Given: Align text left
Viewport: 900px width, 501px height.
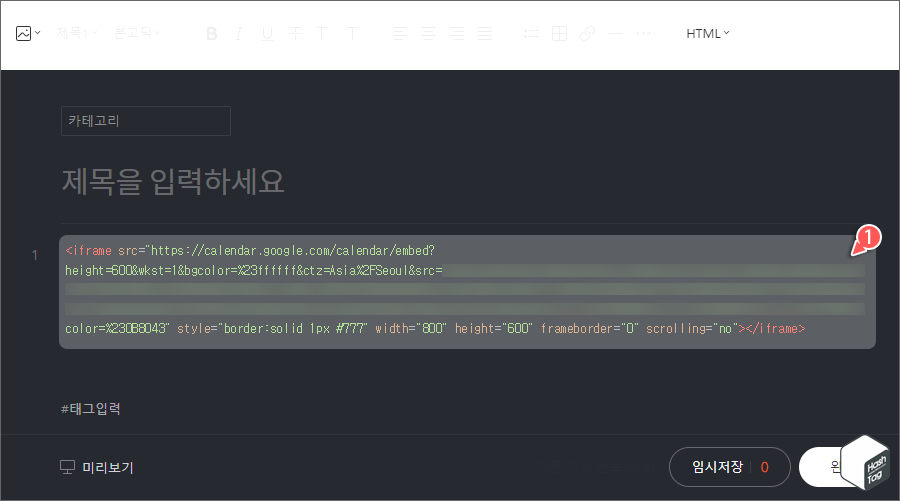Looking at the screenshot, I should [400, 34].
